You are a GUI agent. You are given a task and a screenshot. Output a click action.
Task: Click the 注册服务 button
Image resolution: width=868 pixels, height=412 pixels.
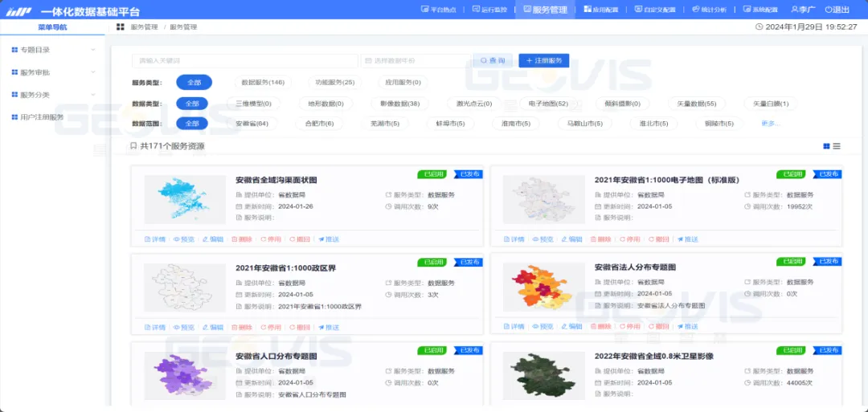[x=544, y=61]
